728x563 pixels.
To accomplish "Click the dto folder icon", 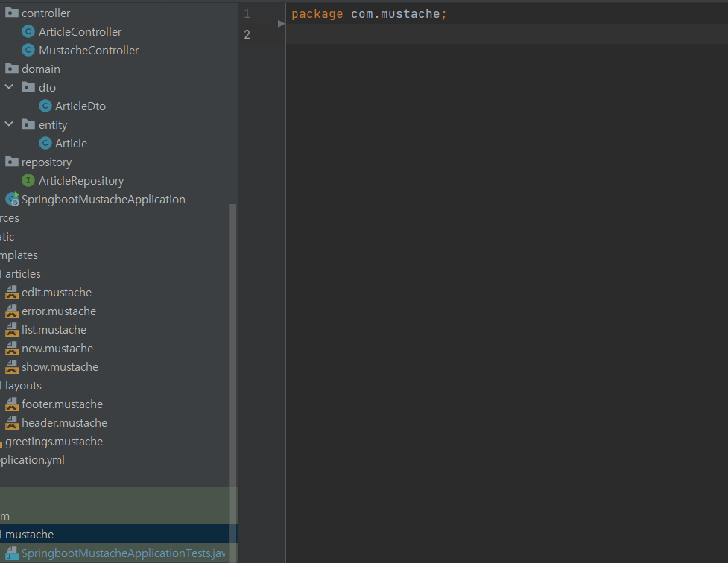I will [x=28, y=87].
